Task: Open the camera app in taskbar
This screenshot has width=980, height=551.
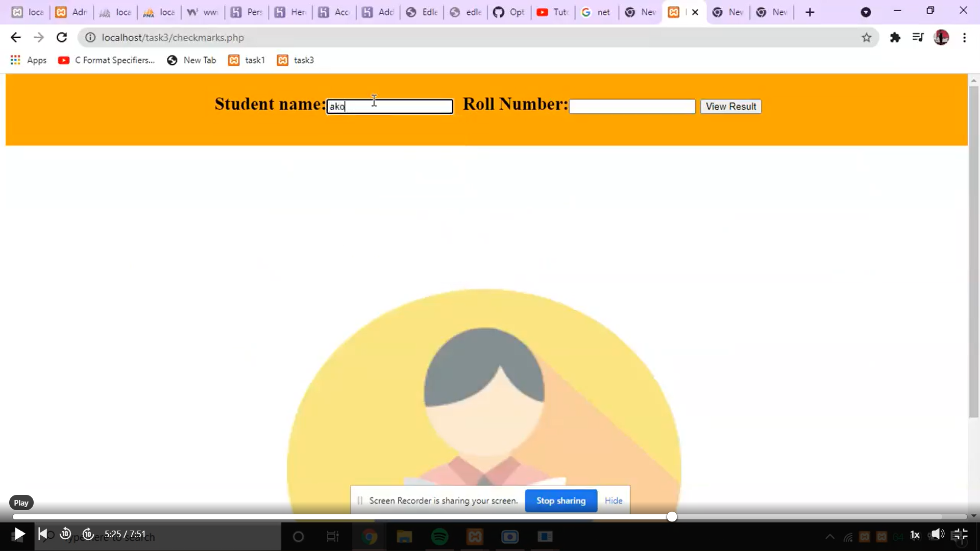Action: point(509,537)
